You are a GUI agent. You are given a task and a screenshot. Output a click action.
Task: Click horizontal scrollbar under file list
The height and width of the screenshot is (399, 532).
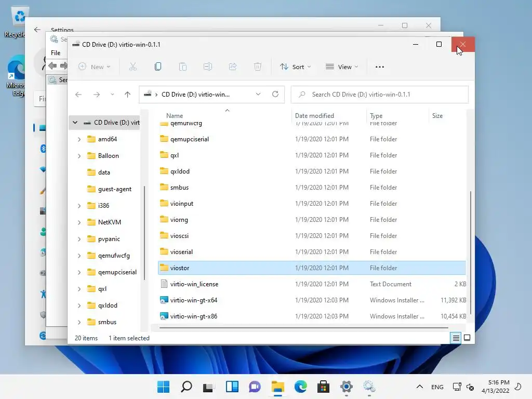tap(303, 328)
